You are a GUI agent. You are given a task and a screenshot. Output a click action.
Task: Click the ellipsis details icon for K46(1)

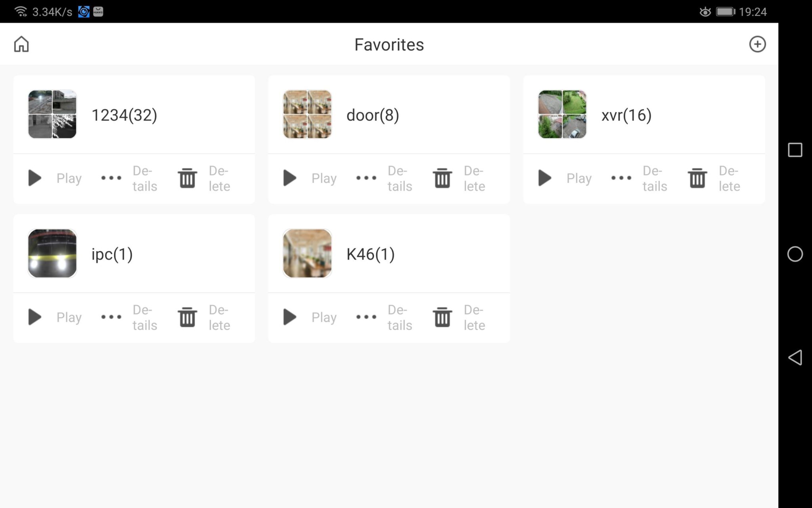(x=366, y=317)
